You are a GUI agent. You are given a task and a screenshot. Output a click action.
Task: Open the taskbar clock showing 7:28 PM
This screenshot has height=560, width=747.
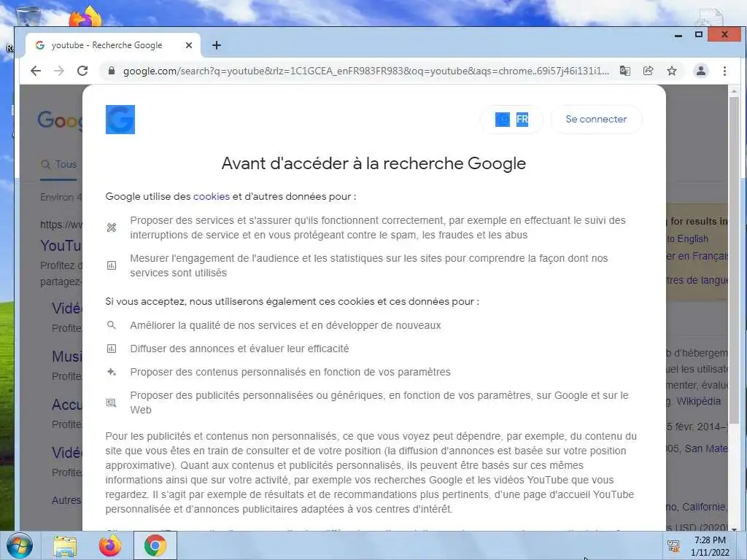coord(710,546)
